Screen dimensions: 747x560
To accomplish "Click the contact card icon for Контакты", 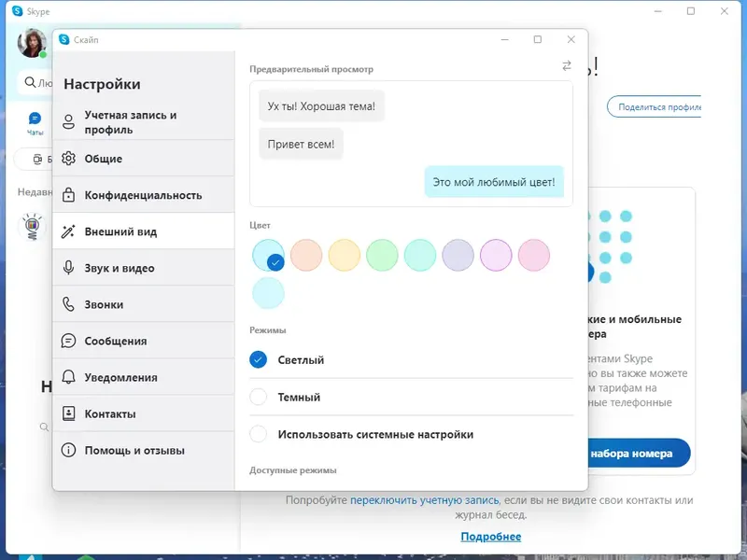I will [x=69, y=413].
